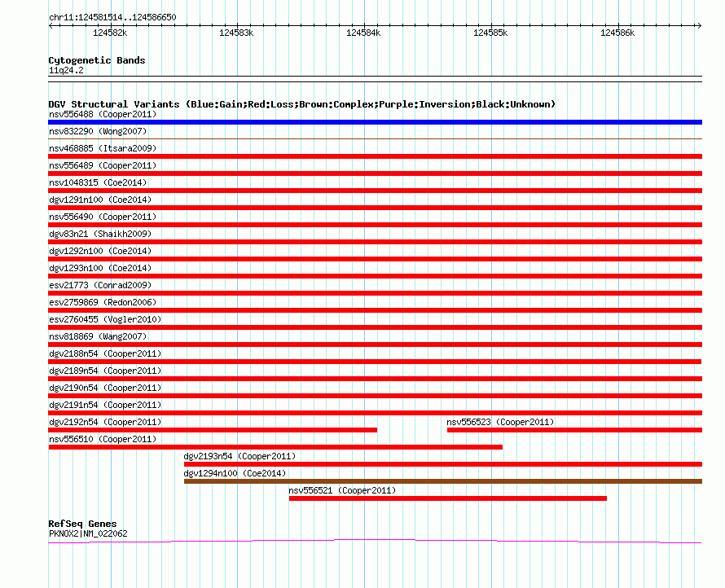
Task: Click the red dgv2191n54 loss bar
Action: click(375, 413)
